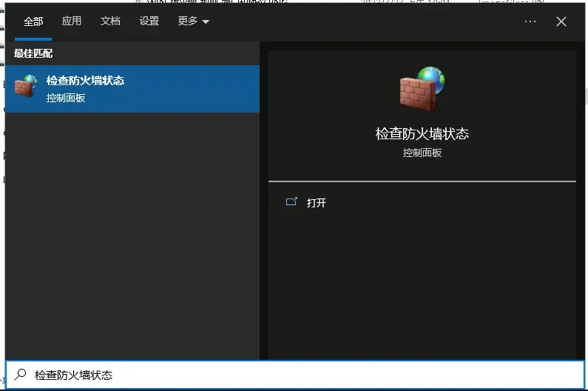Click the open-window icon beside 打开

(x=291, y=202)
